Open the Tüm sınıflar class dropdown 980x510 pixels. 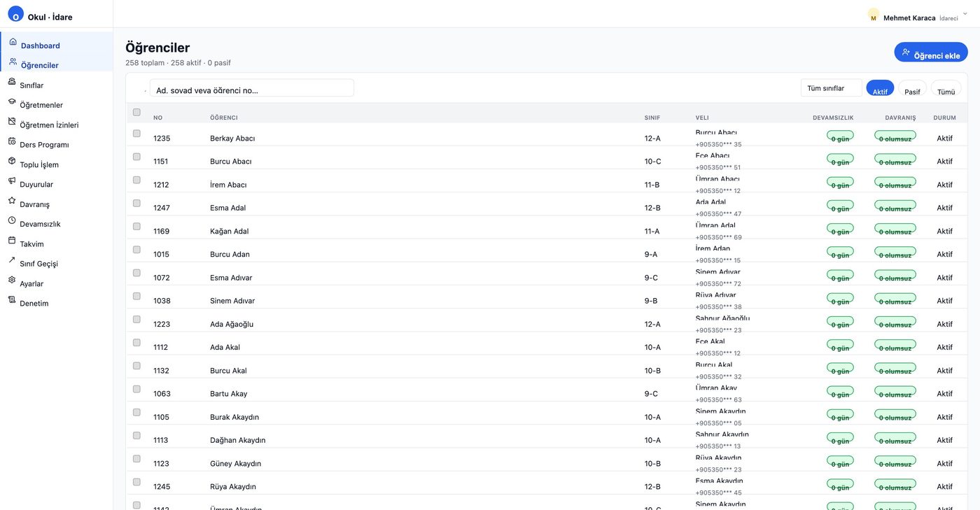(x=831, y=88)
